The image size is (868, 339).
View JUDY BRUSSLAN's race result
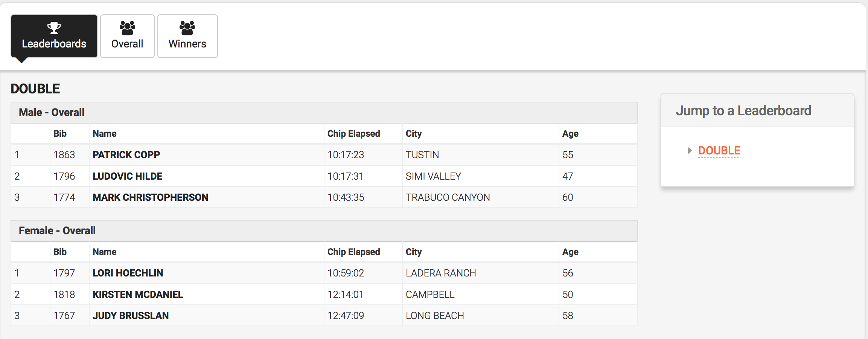click(131, 316)
